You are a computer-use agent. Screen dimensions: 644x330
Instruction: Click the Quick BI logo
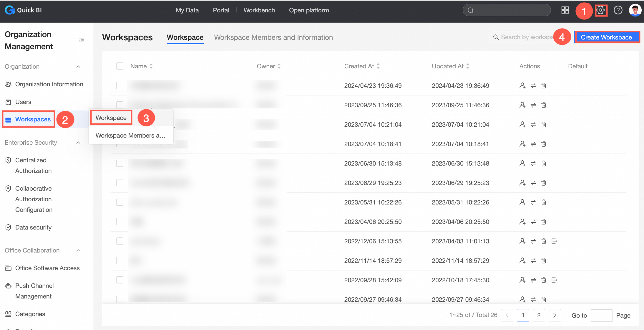23,10
